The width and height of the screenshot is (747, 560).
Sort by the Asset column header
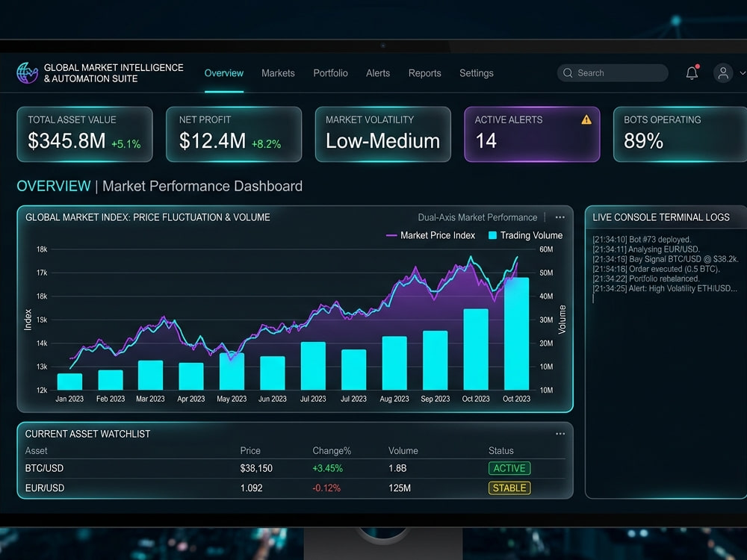pyautogui.click(x=36, y=450)
